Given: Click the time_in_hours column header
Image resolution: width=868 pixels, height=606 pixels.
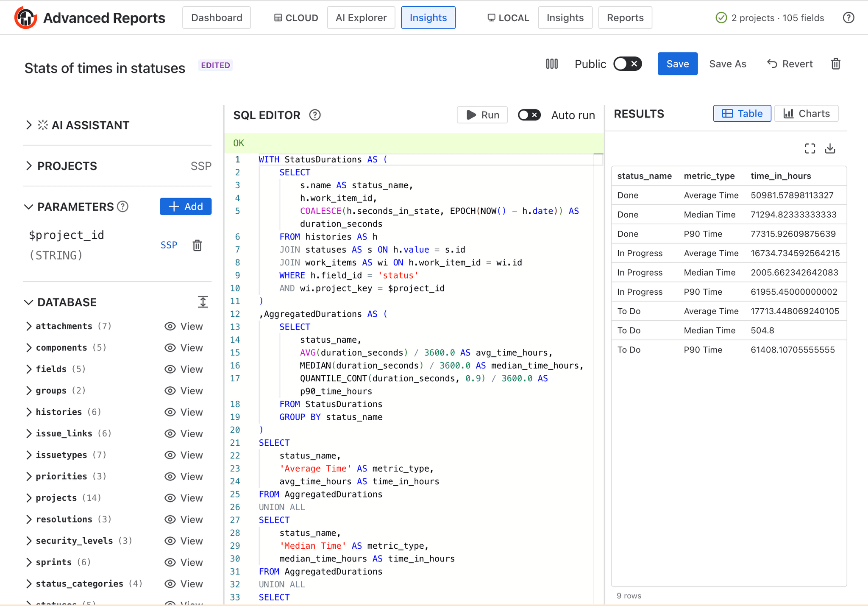Looking at the screenshot, I should 781,176.
